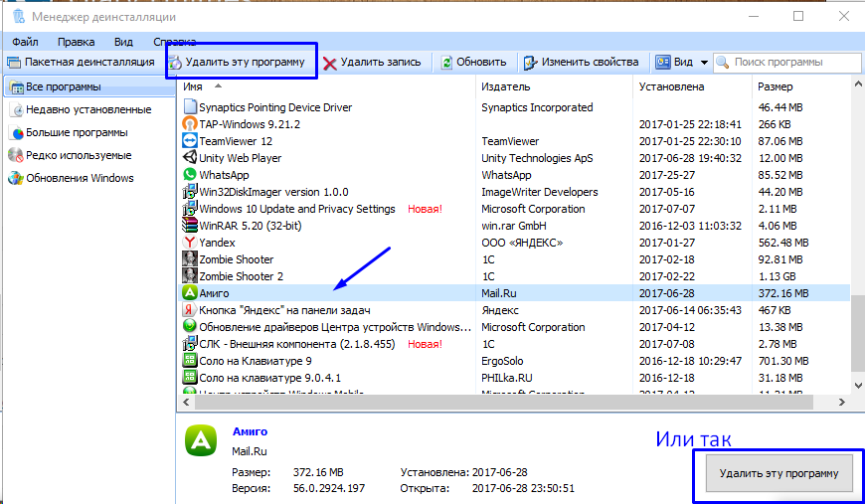Select Недавно установленные in sidebar
This screenshot has height=504, width=865.
coord(87,109)
